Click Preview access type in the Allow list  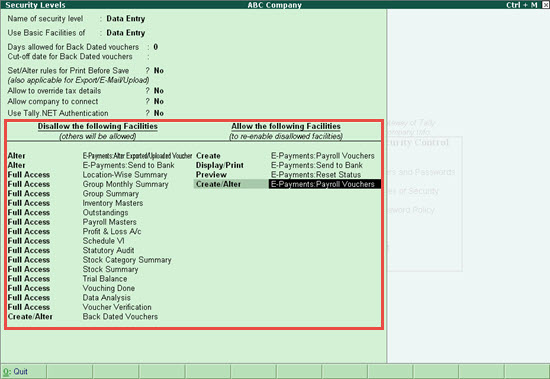pyautogui.click(x=211, y=175)
